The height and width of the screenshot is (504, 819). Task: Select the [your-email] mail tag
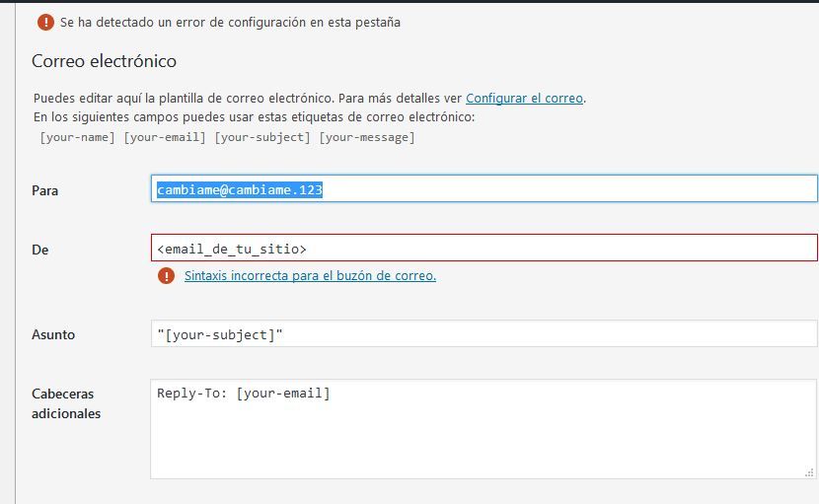click(165, 137)
